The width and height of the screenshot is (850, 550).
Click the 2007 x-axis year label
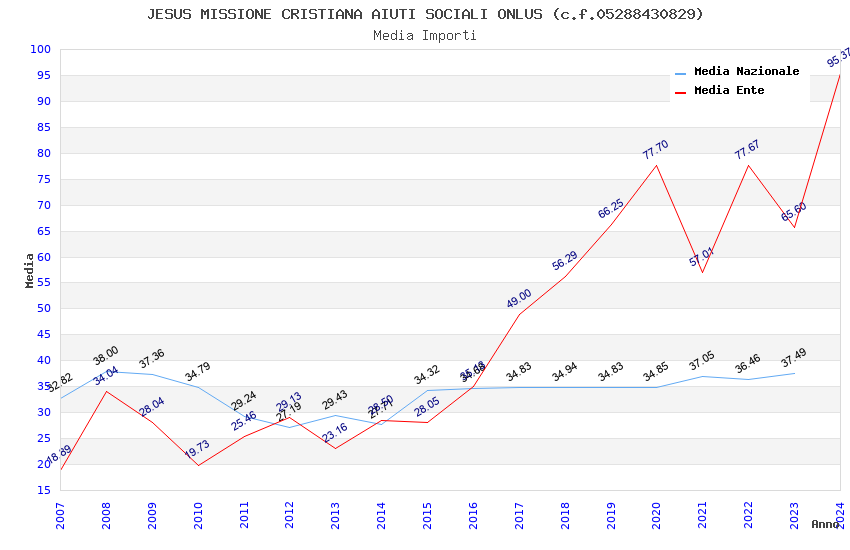(x=60, y=515)
